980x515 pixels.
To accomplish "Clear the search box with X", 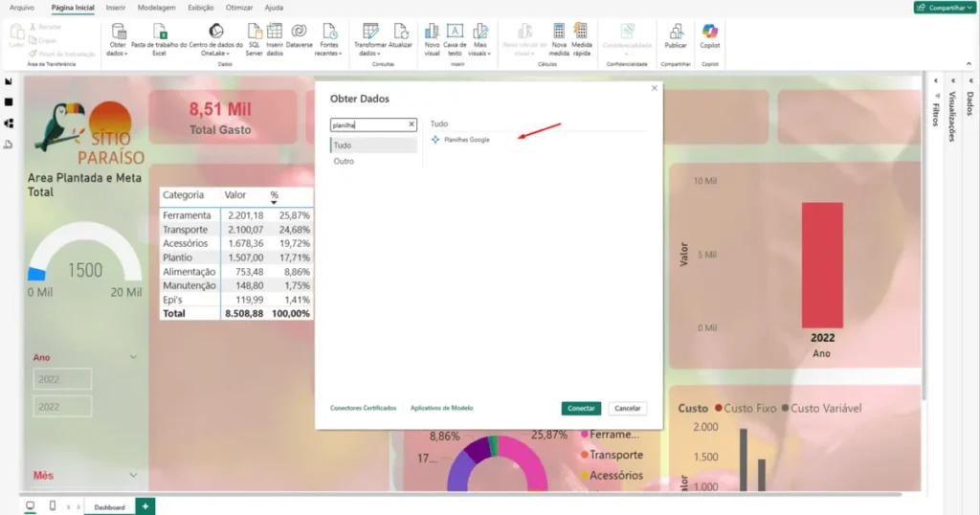I will click(412, 124).
